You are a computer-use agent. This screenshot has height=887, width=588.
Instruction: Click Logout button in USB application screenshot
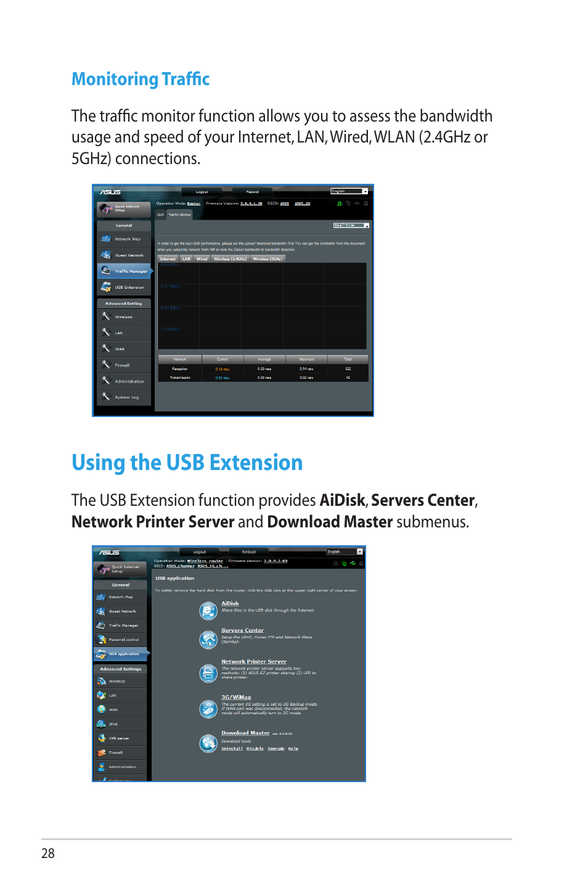pos(200,552)
